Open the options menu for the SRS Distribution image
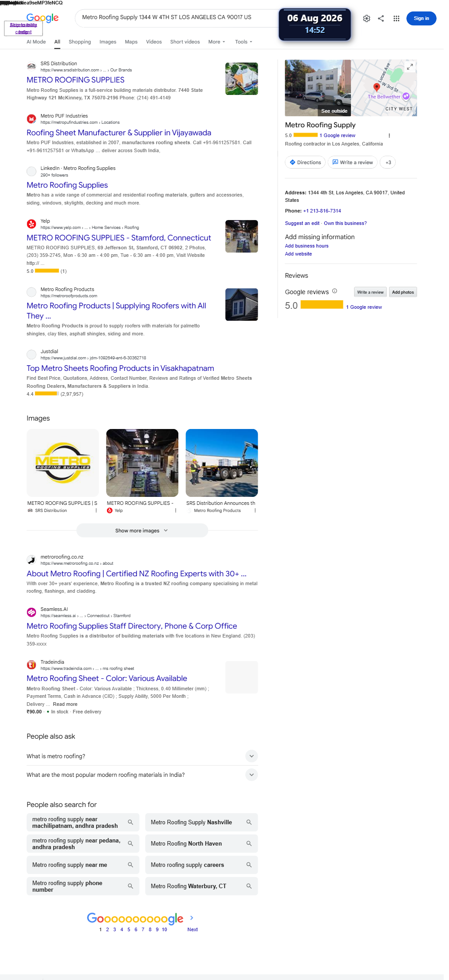The height and width of the screenshot is (980, 449). (x=96, y=511)
